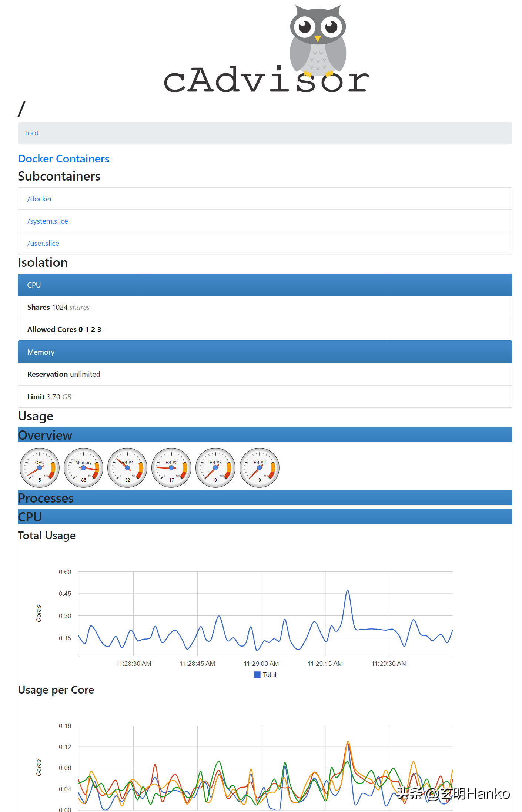The width and height of the screenshot is (522, 812).
Task: Click the Limit 3.70 GB row
Action: [x=265, y=397]
